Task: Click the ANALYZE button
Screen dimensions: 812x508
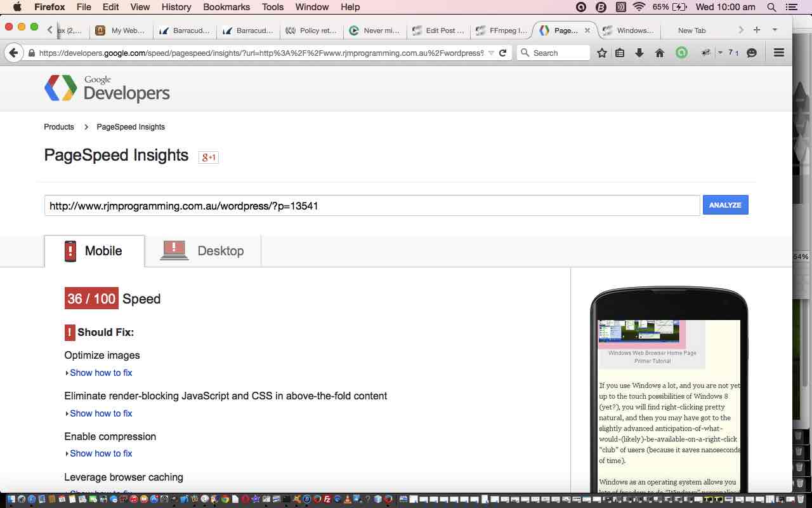Action: (x=725, y=205)
